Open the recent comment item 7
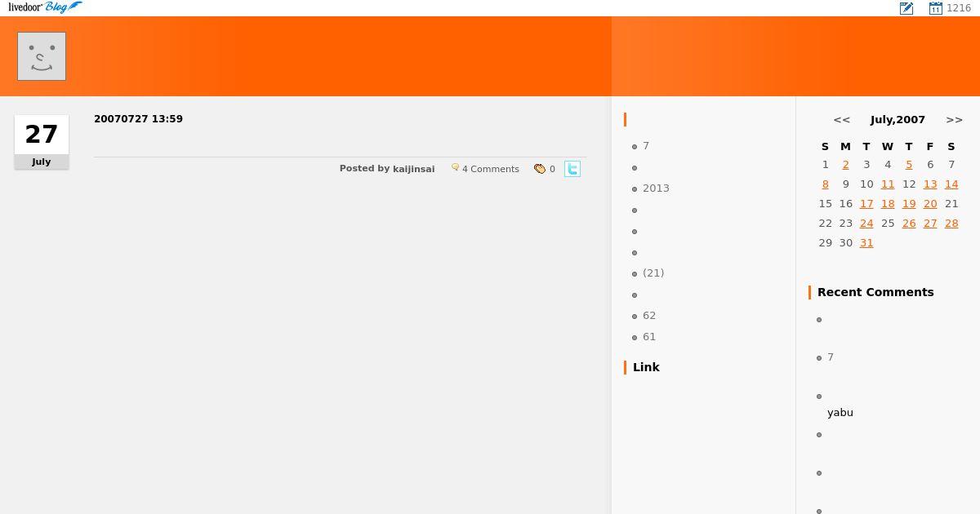 (x=831, y=357)
